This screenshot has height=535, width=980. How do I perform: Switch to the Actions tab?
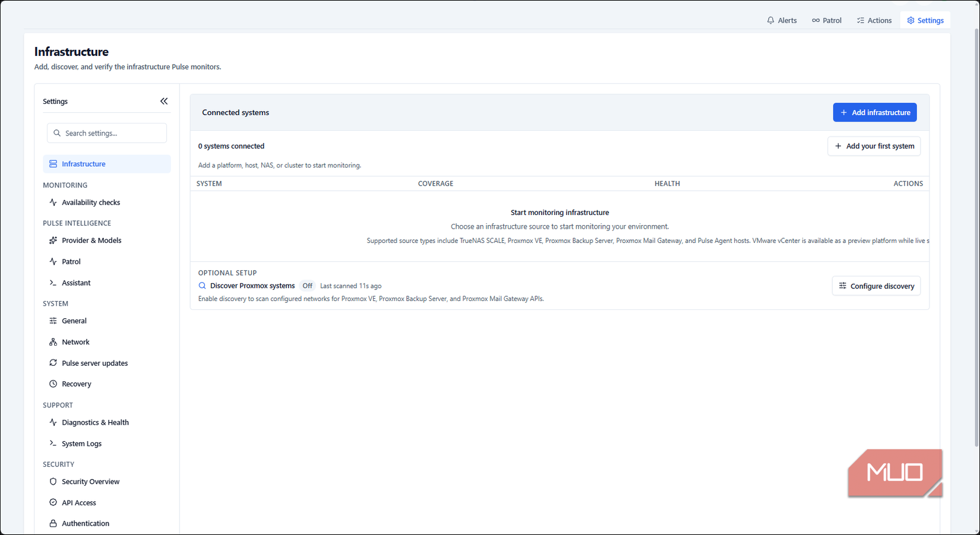(874, 20)
